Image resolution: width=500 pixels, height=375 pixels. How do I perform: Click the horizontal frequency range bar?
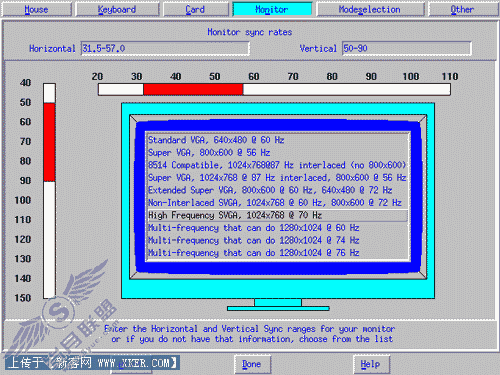click(x=274, y=89)
